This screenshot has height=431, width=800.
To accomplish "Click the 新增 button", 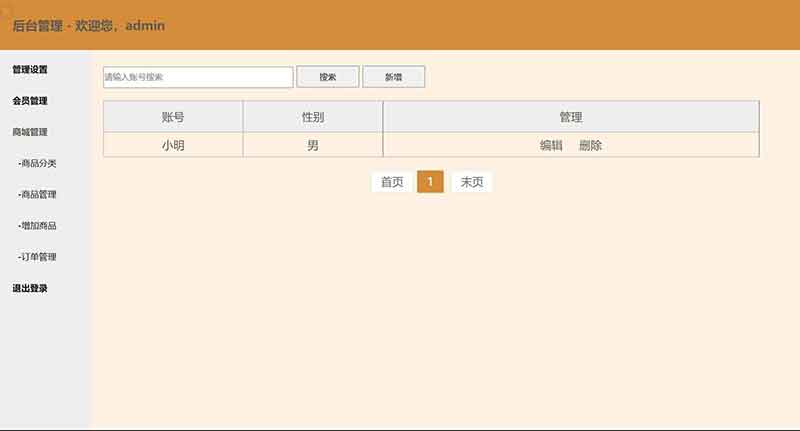I will point(394,77).
